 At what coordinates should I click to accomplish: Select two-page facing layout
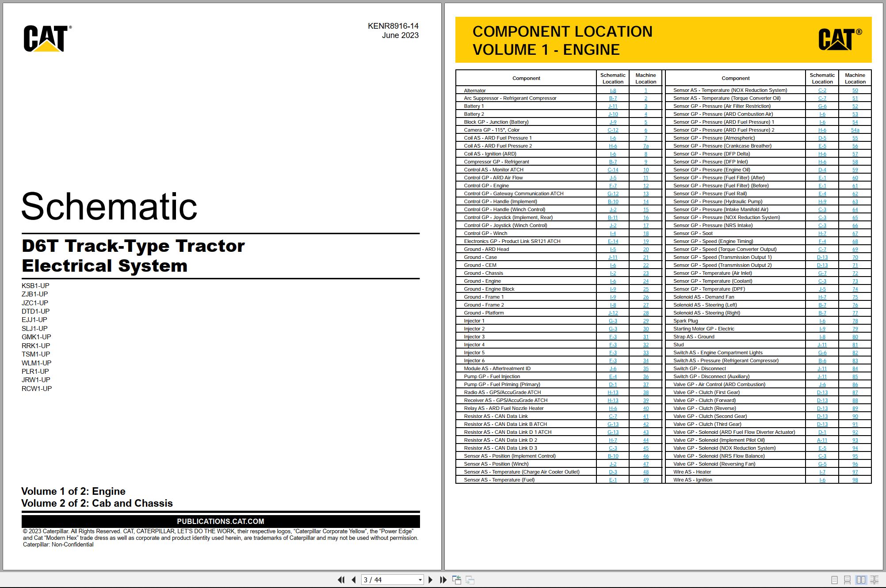[861, 580]
